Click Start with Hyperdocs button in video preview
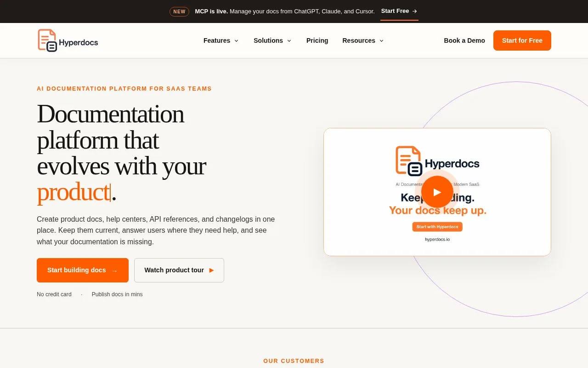The height and width of the screenshot is (368, 588). pos(437,227)
